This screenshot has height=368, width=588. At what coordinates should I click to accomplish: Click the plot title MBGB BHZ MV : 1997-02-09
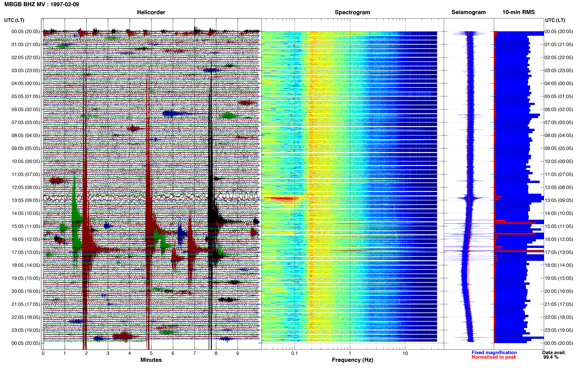point(42,4)
